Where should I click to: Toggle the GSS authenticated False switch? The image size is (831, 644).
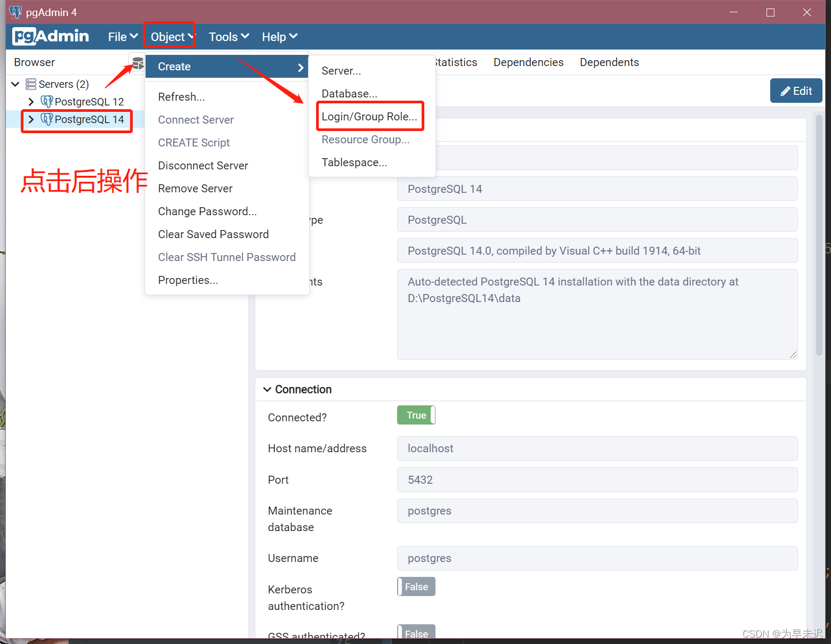416,631
